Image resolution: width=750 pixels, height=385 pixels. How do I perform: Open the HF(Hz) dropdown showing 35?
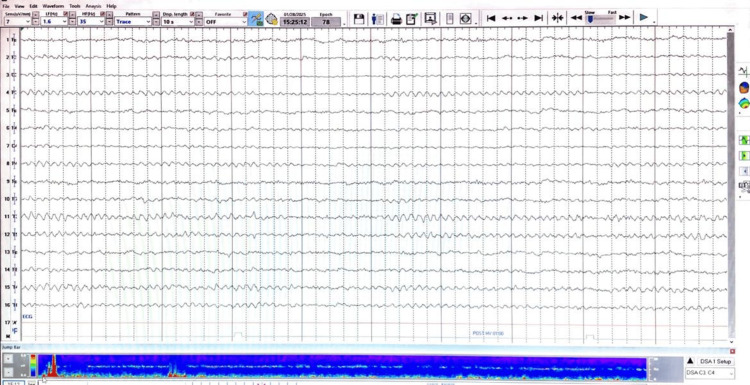pos(91,22)
